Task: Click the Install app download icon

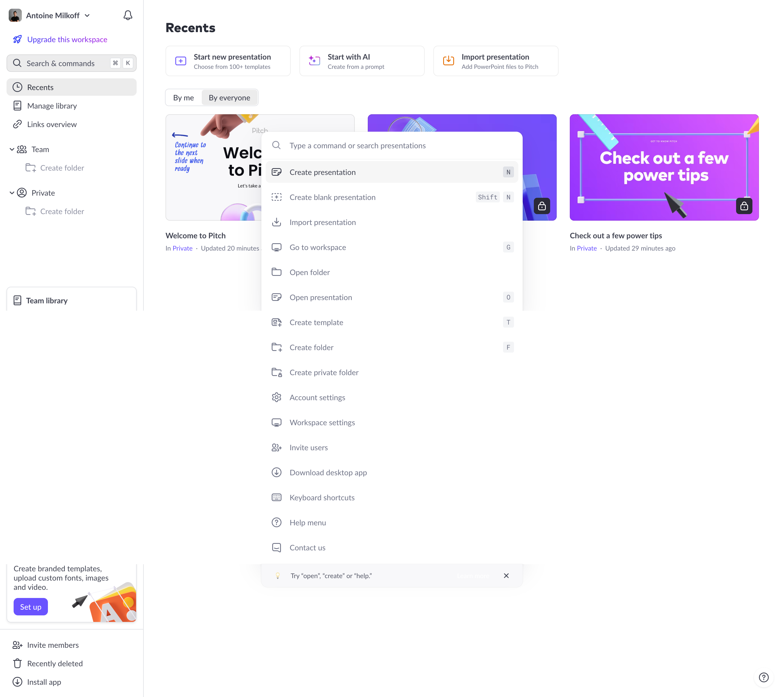Action: 17,682
